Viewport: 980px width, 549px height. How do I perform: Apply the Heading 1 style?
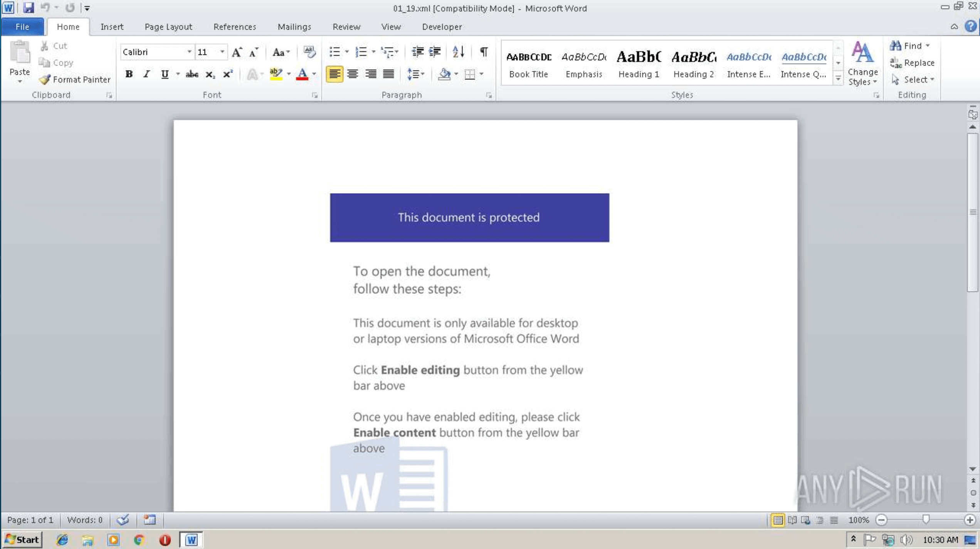(639, 63)
